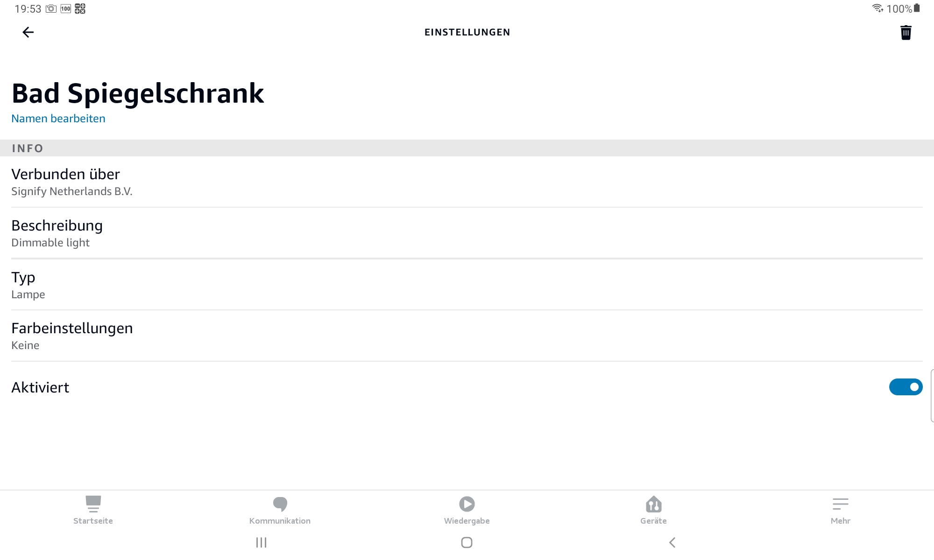Screen dimensions: 934x560
Task: Delete device with the trash icon
Action: (906, 33)
